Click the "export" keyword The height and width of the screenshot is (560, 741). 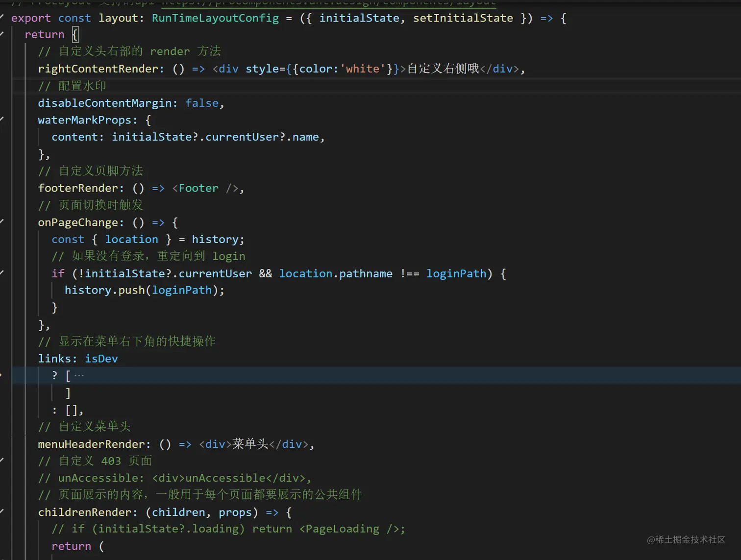[x=31, y=18]
